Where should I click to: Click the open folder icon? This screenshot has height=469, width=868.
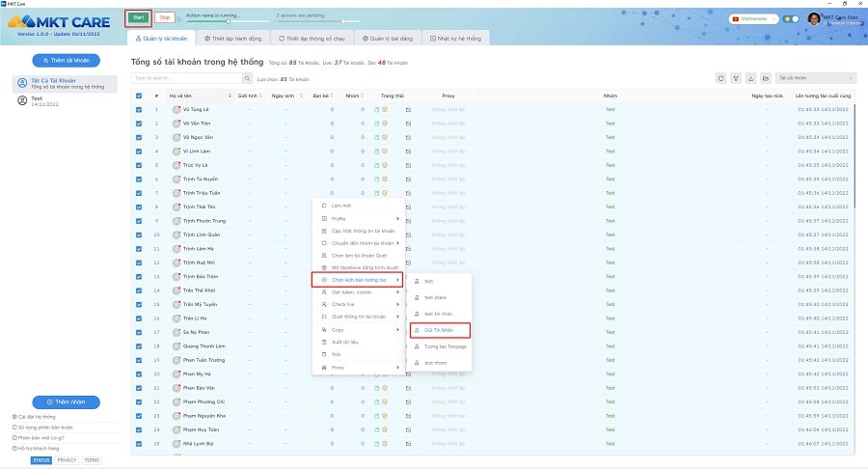pyautogui.click(x=765, y=78)
